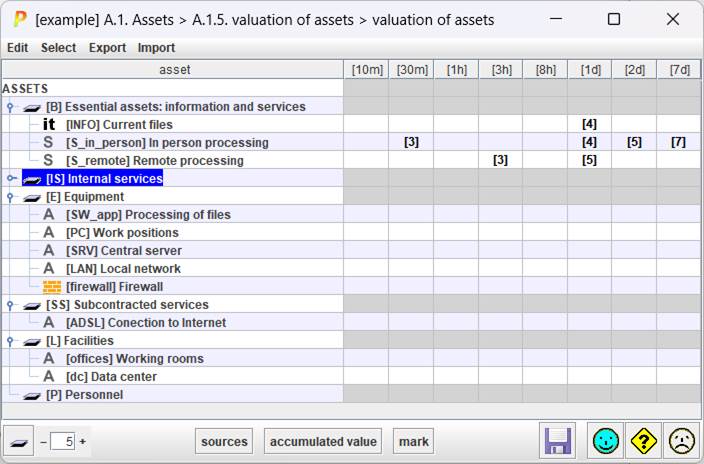The image size is (704, 464).
Task: Click the [8h] column header
Action: (546, 70)
